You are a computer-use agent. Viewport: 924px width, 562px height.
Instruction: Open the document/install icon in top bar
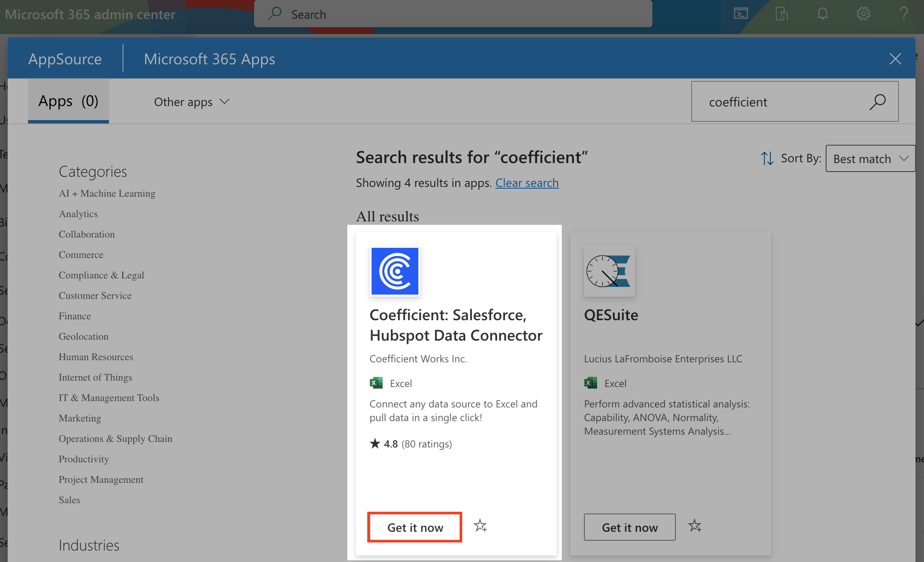coord(782,14)
